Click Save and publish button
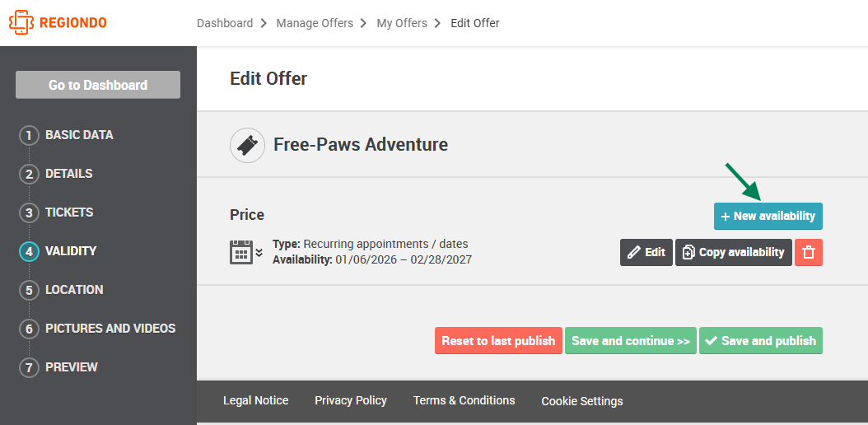The height and width of the screenshot is (425, 868). click(x=761, y=340)
